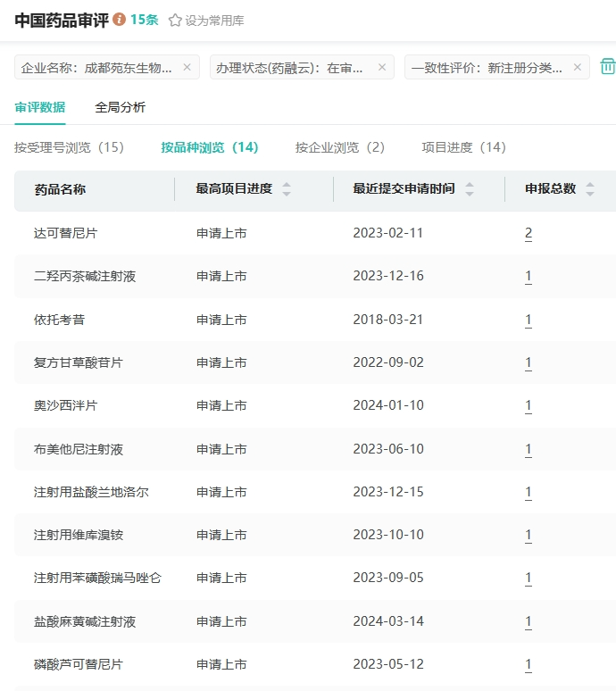Click date 2023-12-15

[387, 492]
